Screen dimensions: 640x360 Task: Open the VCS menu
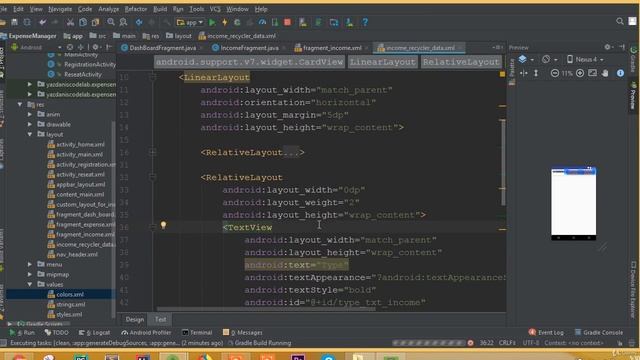[x=215, y=9]
